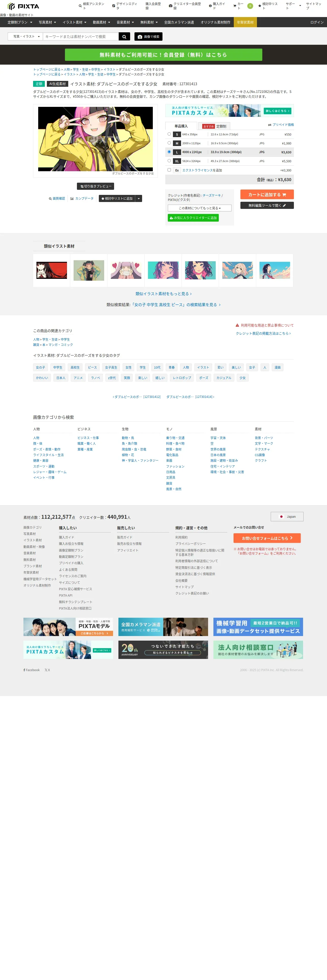View more 類似イラスト素材をもっと見る
This screenshot has width=327, height=980.
[x=164, y=294]
